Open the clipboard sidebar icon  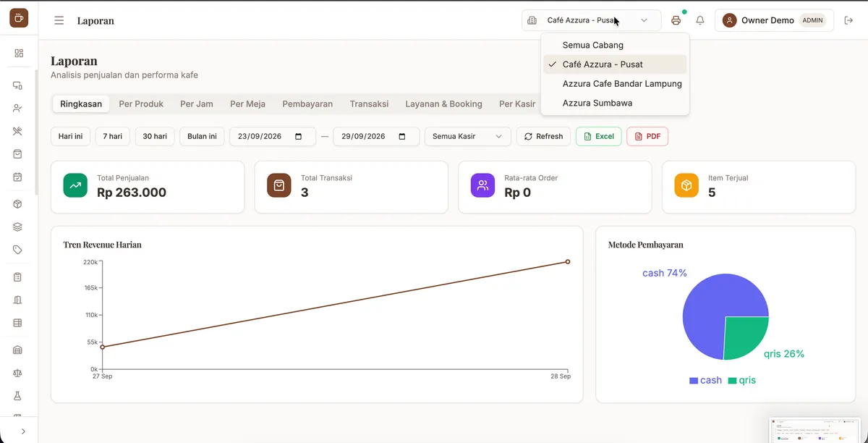pyautogui.click(x=18, y=277)
